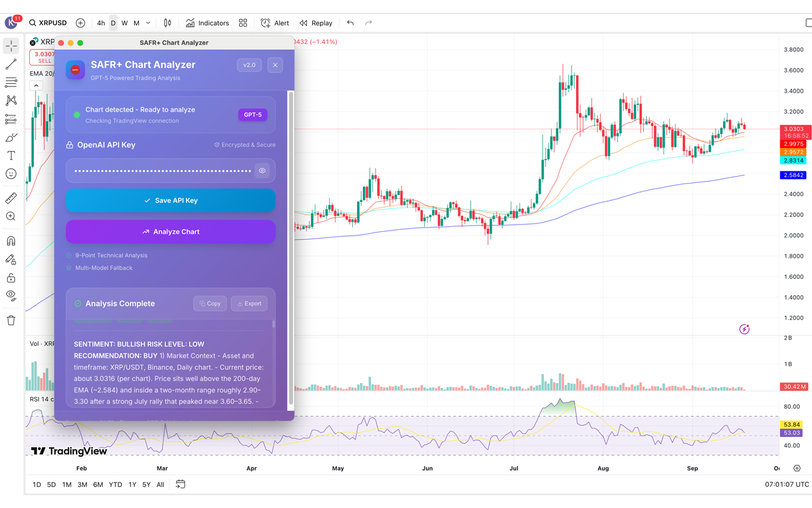812x508 pixels.
Task: Open the candlestick chart style selector
Action: coord(167,23)
